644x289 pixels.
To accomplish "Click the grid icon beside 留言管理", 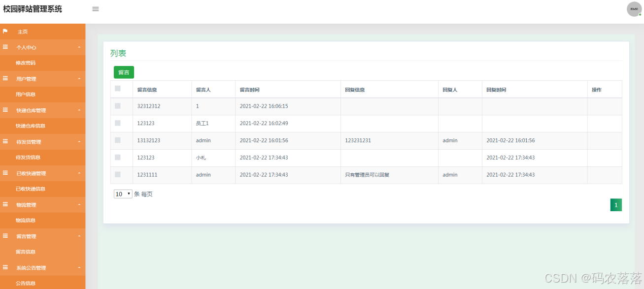I will [5, 236].
